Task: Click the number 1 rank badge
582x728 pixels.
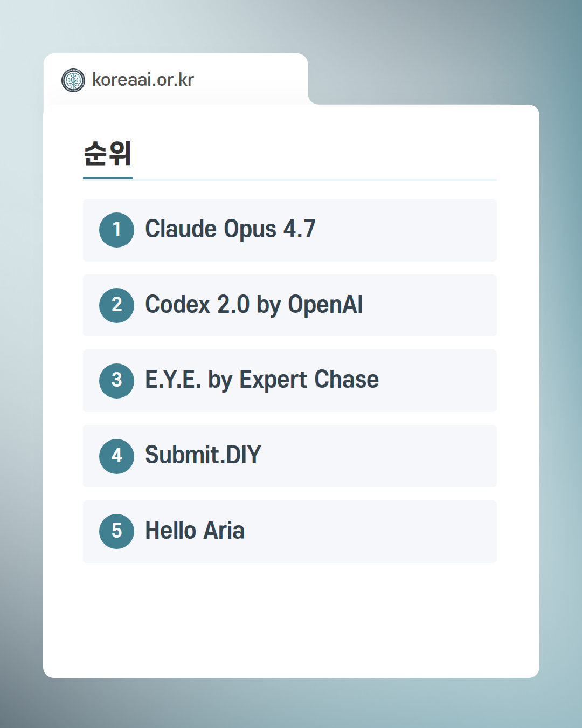Action: tap(116, 230)
